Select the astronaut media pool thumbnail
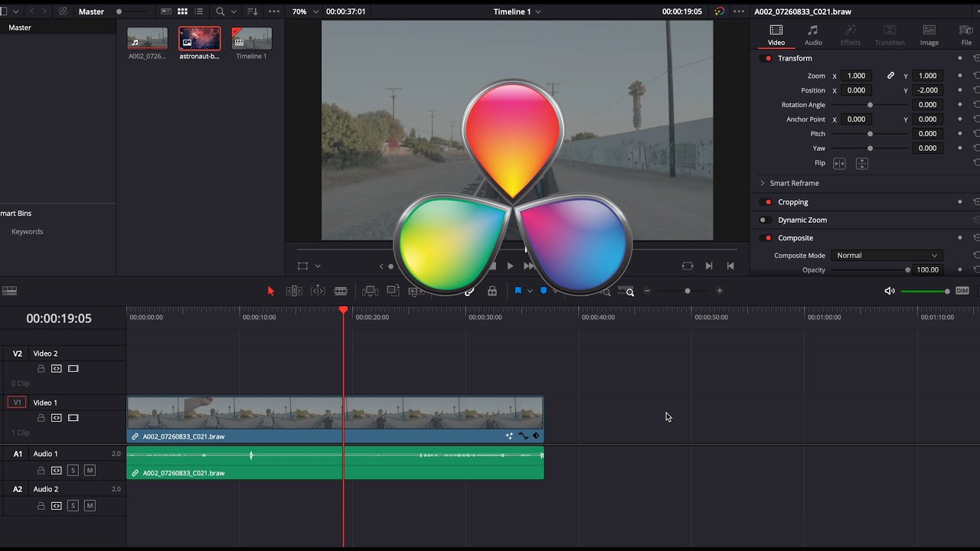Image resolution: width=980 pixels, height=551 pixels. (x=199, y=38)
